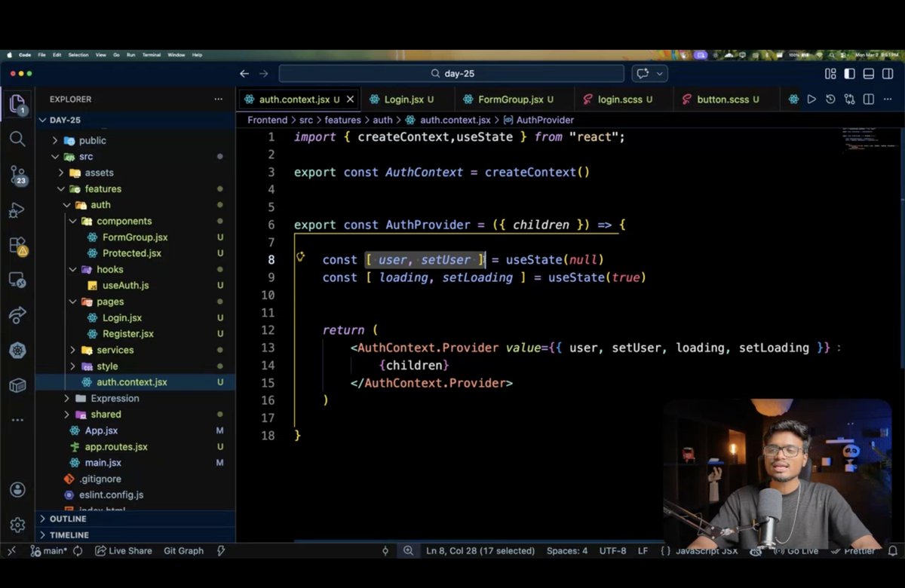This screenshot has width=905, height=588.
Task: Toggle the primary side bar visibility
Action: point(850,74)
